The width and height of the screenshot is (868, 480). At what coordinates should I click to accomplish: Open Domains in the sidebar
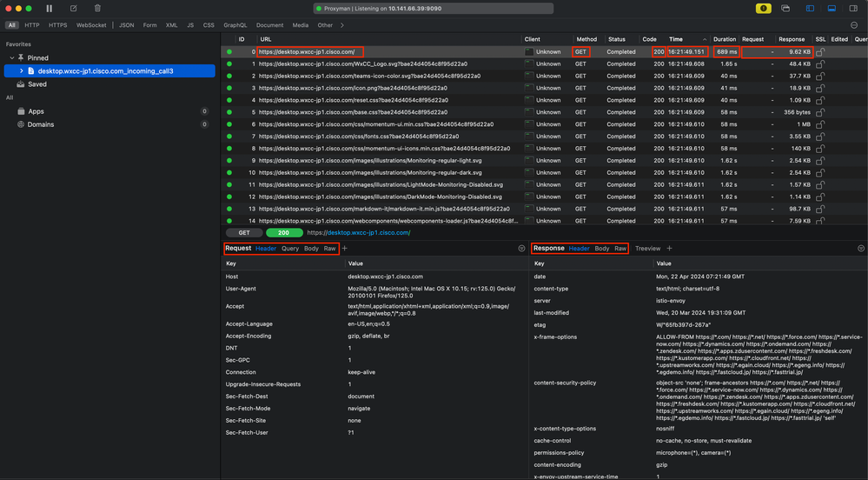pyautogui.click(x=41, y=124)
